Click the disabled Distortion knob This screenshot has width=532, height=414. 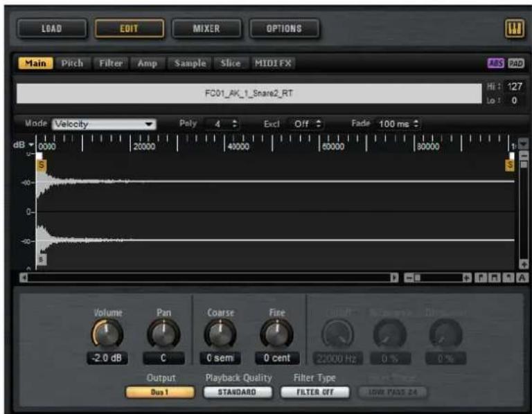445,334
